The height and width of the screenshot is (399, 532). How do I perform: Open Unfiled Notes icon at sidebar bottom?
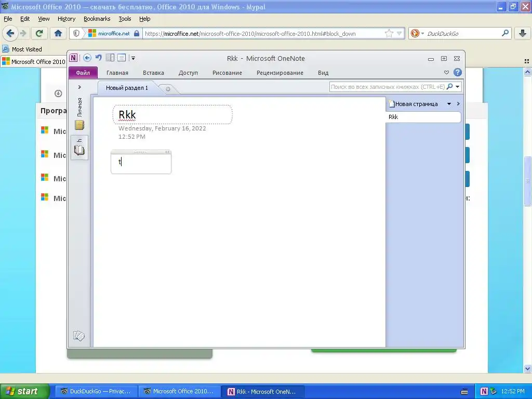pyautogui.click(x=79, y=336)
